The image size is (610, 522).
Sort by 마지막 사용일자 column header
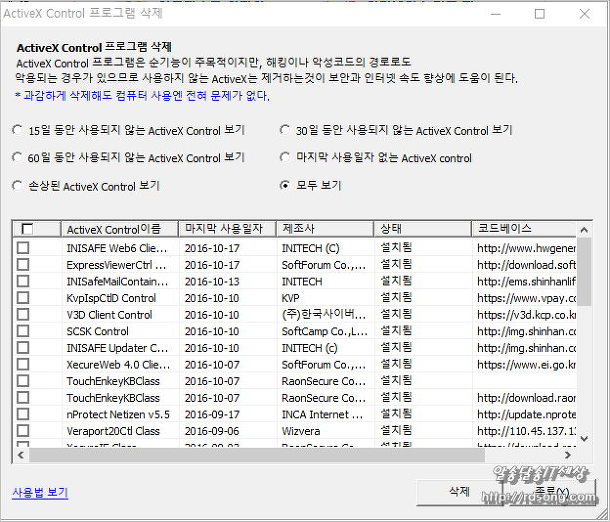[x=226, y=229]
